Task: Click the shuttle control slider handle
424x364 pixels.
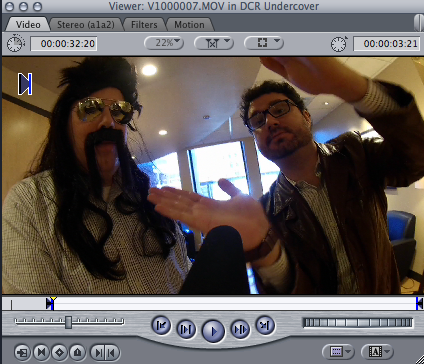Action: pos(68,322)
